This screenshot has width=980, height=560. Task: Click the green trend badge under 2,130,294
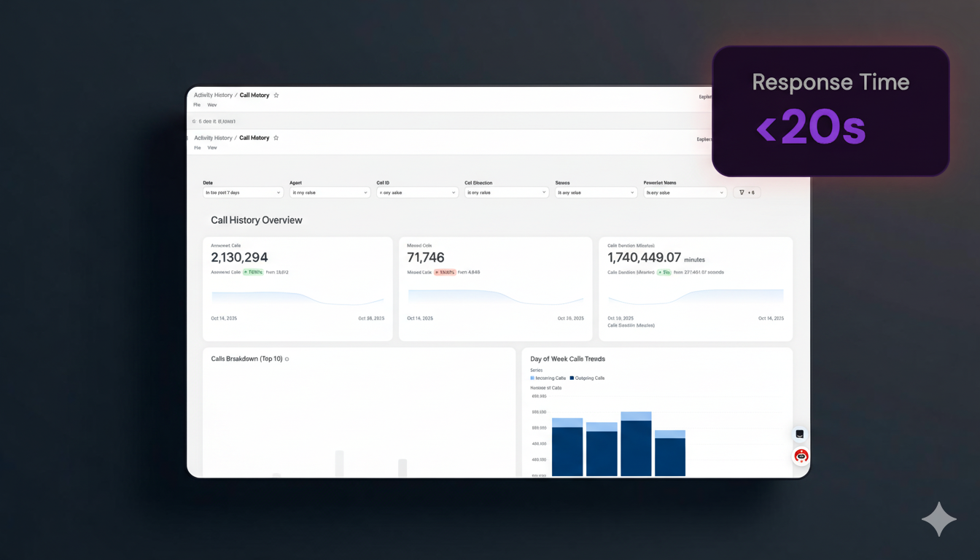(x=253, y=272)
